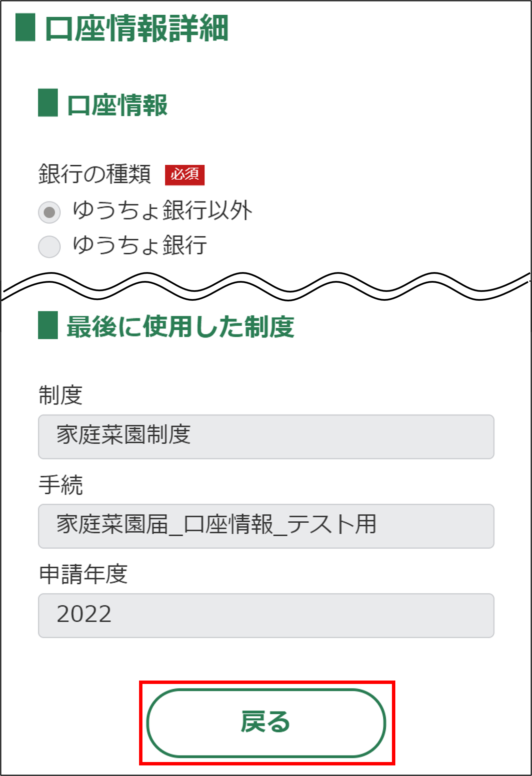Click the 手続 field with 家庭菜園届_口座情報_テスト用
The width and height of the screenshot is (532, 776).
(x=266, y=526)
